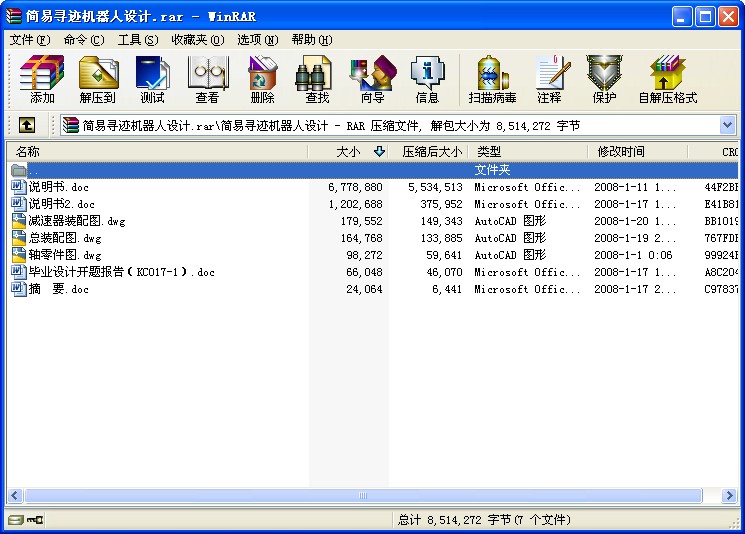The width and height of the screenshot is (745, 534).
Task: Click the 查找 (Find) binoculars icon
Action: [x=317, y=79]
